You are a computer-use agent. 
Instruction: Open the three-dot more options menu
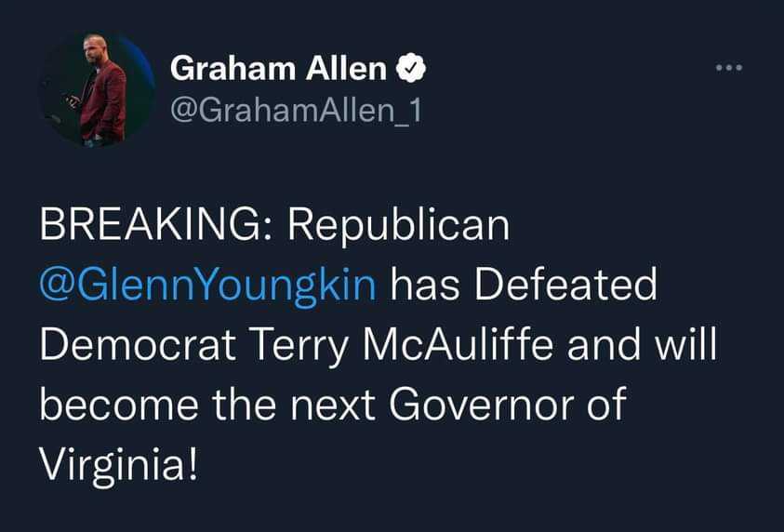729,68
